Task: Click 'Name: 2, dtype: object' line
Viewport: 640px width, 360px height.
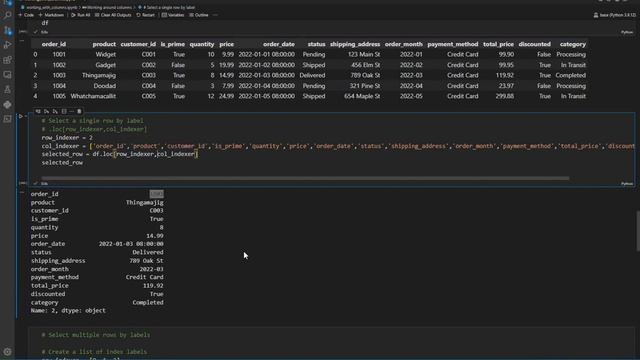Action: [68, 311]
